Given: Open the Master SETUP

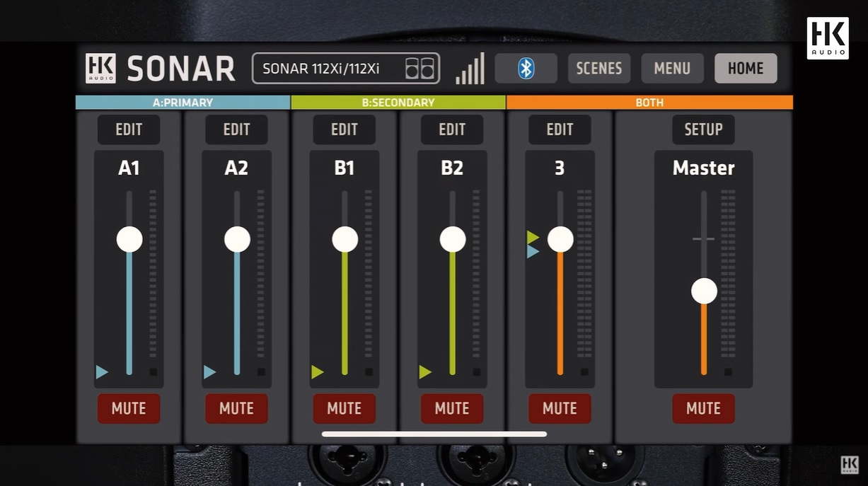Looking at the screenshot, I should (703, 129).
